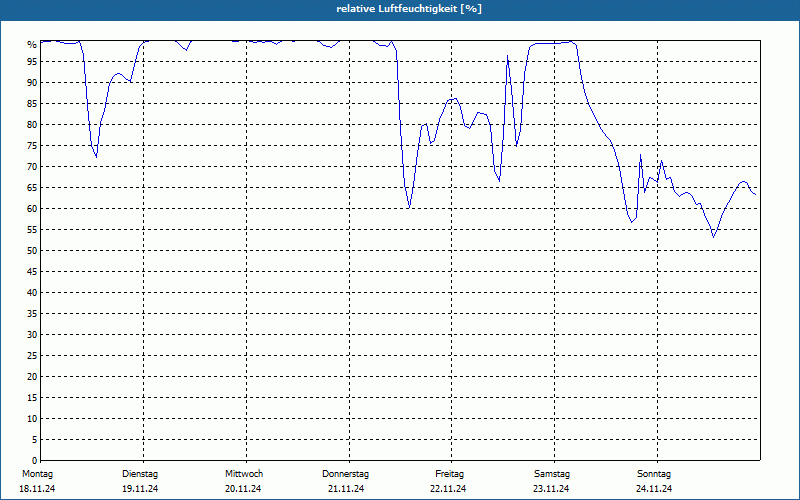Click the 'Dienstag' day label
This screenshot has width=800, height=500.
click(x=140, y=474)
